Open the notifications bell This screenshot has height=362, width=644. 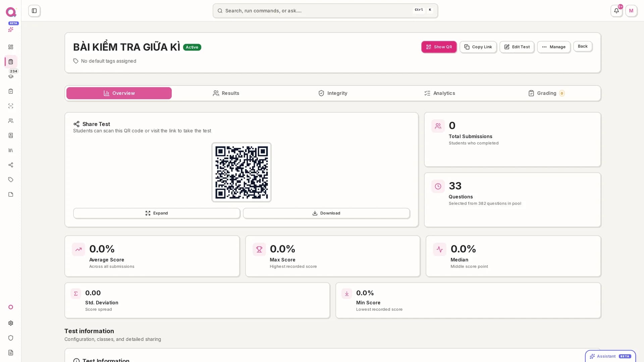tap(616, 11)
